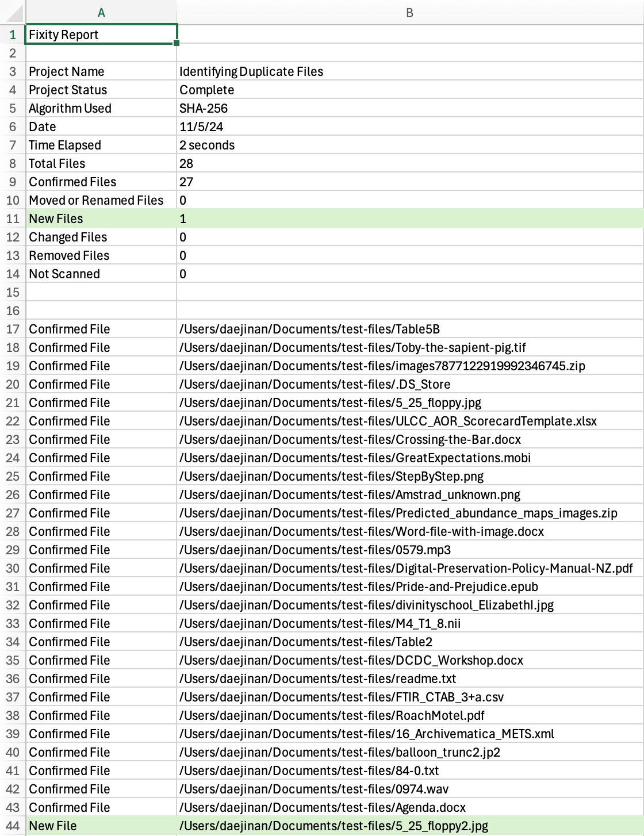Click the 0974.wav path cell
The width and height of the screenshot is (644, 836).
tap(410, 789)
